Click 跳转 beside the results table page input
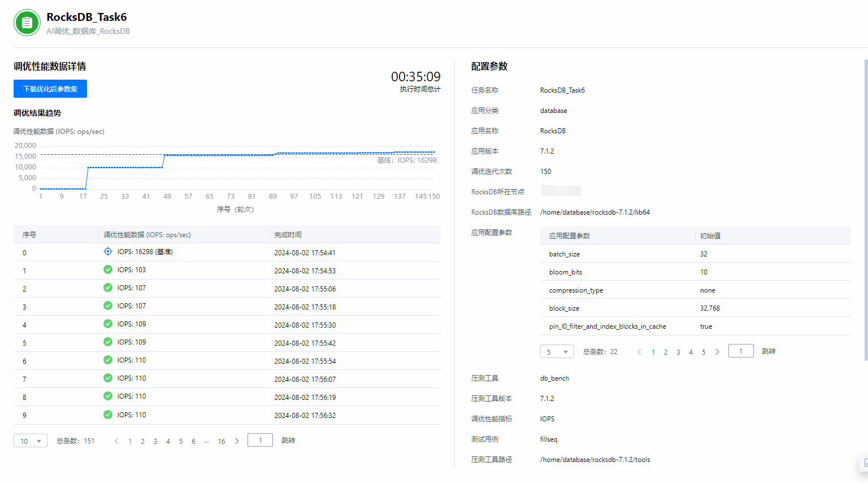 (x=288, y=441)
